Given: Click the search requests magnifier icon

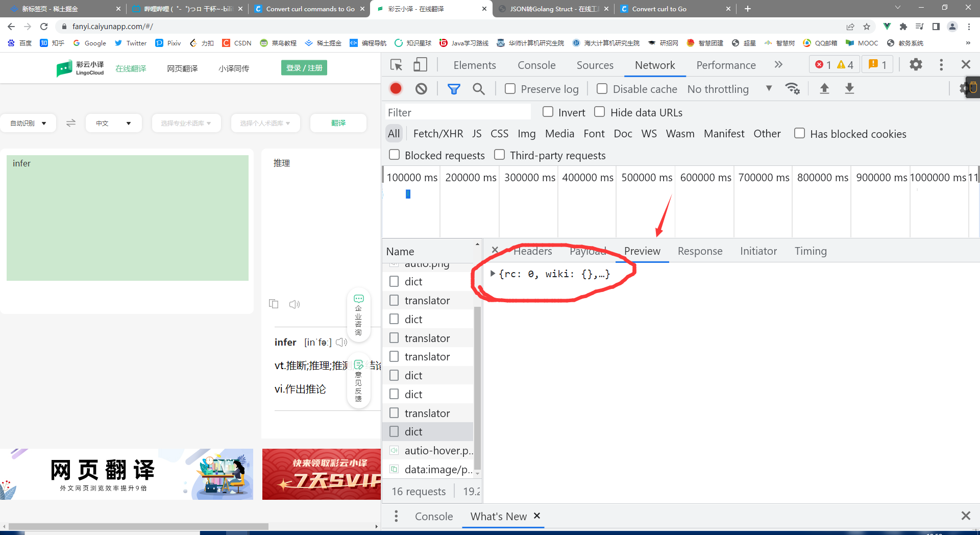Looking at the screenshot, I should click(479, 88).
